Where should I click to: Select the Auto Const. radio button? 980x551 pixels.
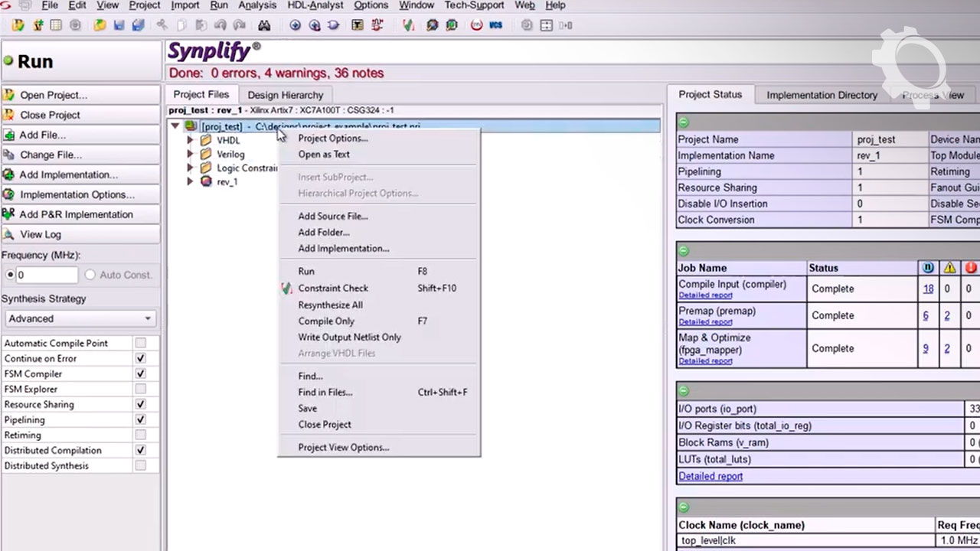click(90, 275)
